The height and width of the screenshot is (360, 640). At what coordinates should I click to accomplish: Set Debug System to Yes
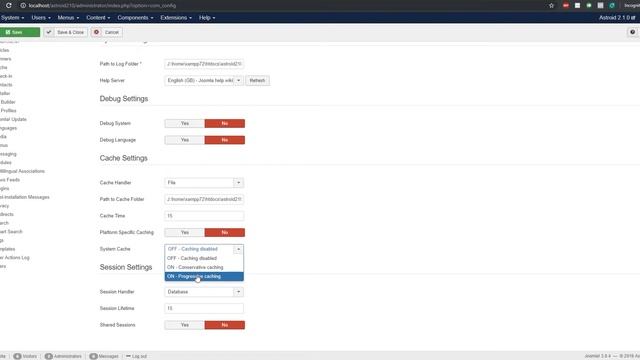[x=184, y=123]
